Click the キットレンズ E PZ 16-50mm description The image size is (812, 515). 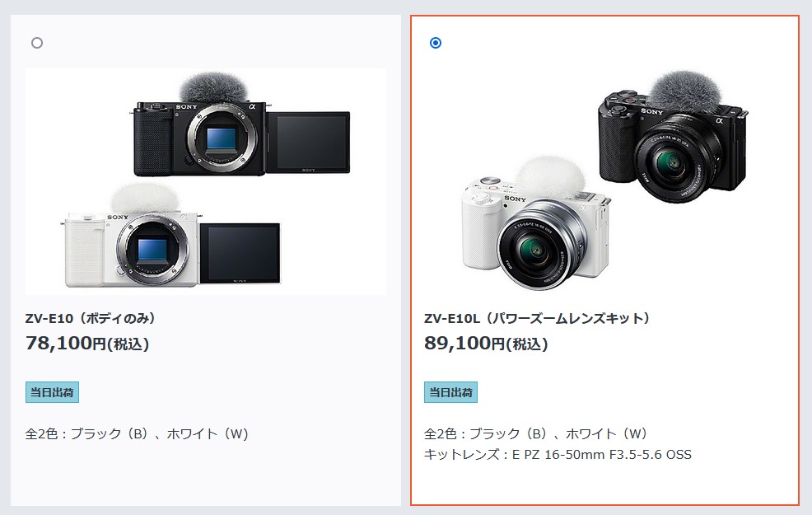[558, 454]
